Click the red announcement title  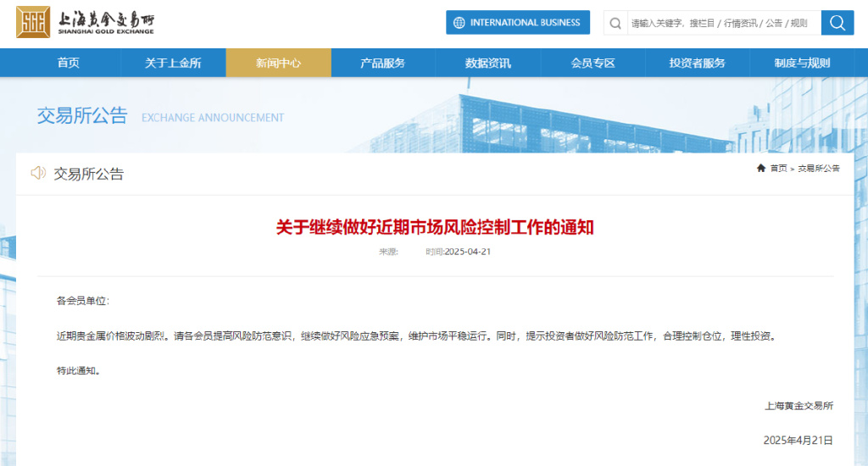(435, 227)
